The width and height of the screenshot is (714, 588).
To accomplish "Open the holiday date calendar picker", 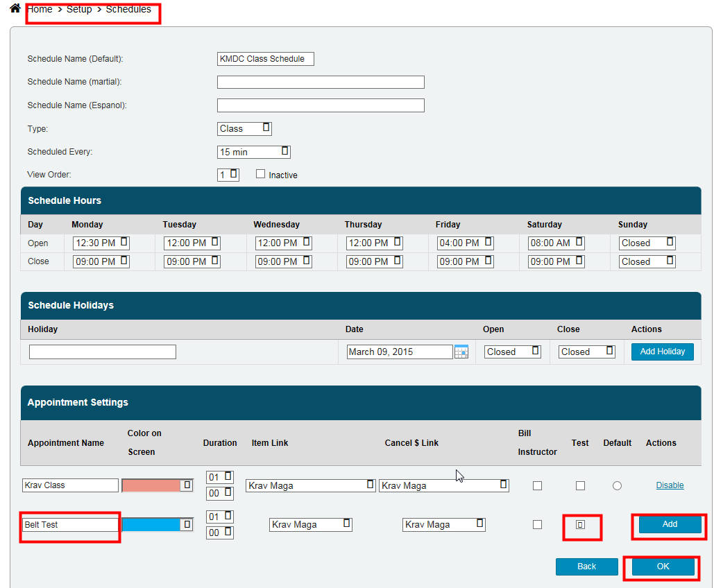I will coord(461,352).
